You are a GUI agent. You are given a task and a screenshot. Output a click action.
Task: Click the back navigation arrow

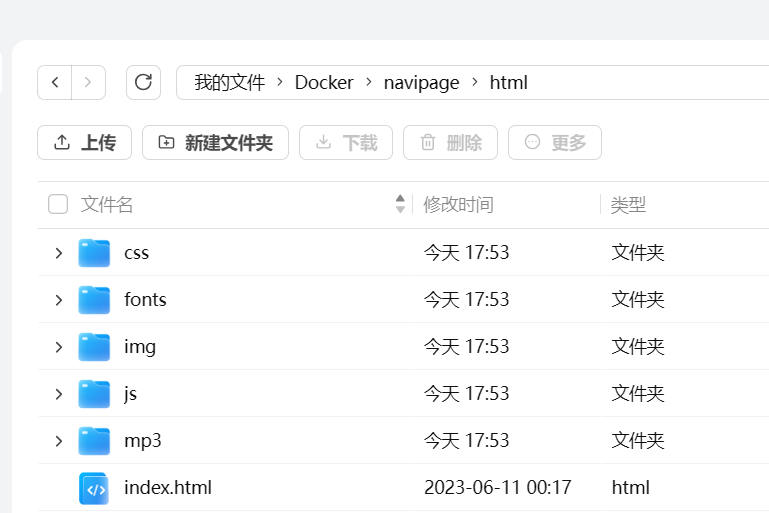point(55,82)
